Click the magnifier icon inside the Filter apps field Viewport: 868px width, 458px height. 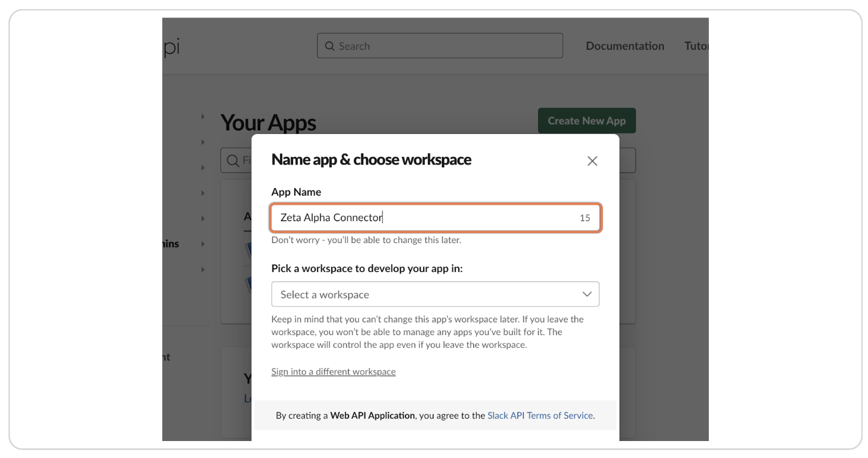(x=234, y=160)
